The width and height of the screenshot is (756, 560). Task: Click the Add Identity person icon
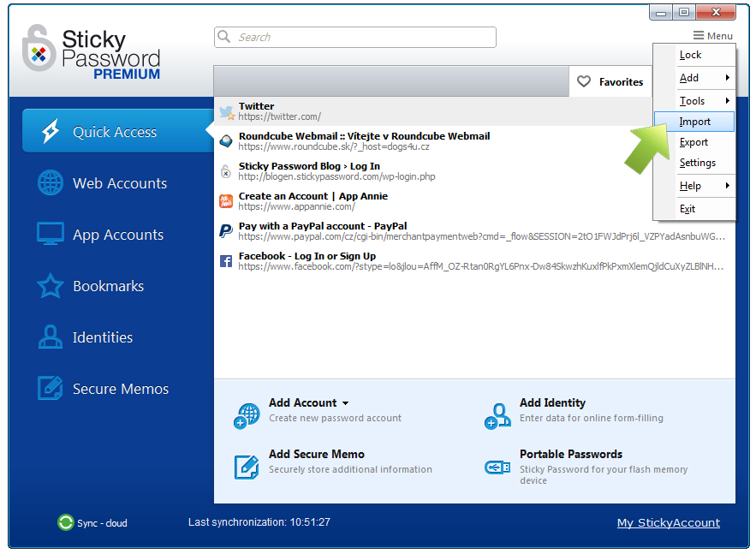click(x=497, y=416)
